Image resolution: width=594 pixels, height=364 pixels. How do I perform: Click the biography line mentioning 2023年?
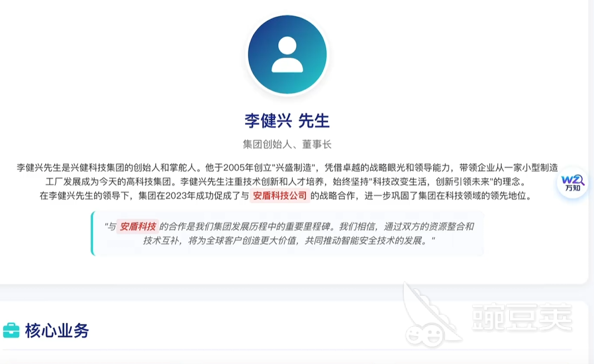[286, 196]
